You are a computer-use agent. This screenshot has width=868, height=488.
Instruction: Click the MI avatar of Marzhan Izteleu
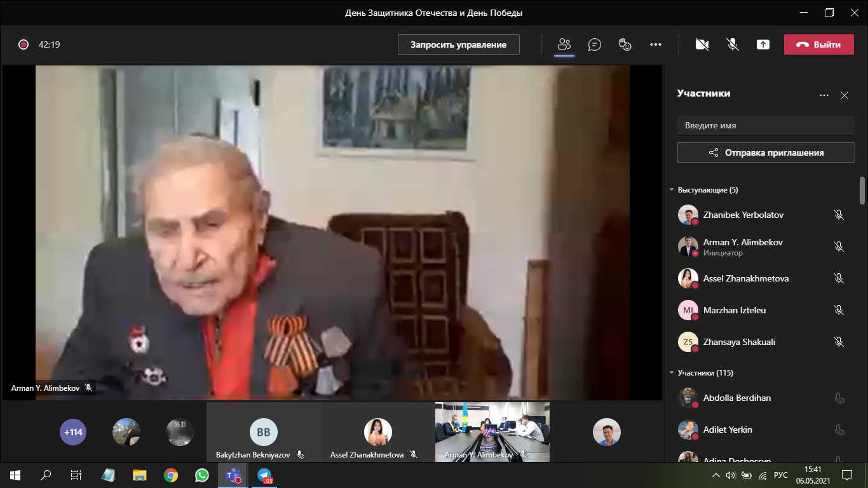pyautogui.click(x=688, y=310)
